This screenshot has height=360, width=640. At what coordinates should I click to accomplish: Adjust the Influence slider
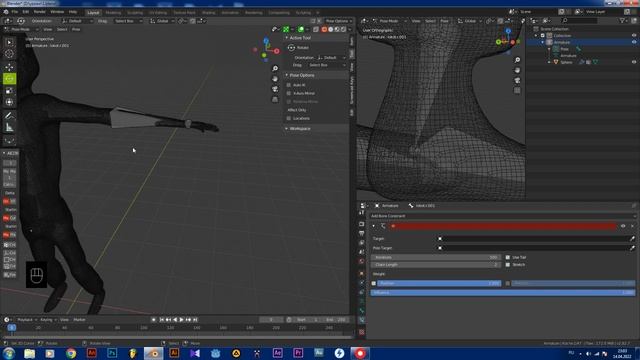pyautogui.click(x=503, y=293)
